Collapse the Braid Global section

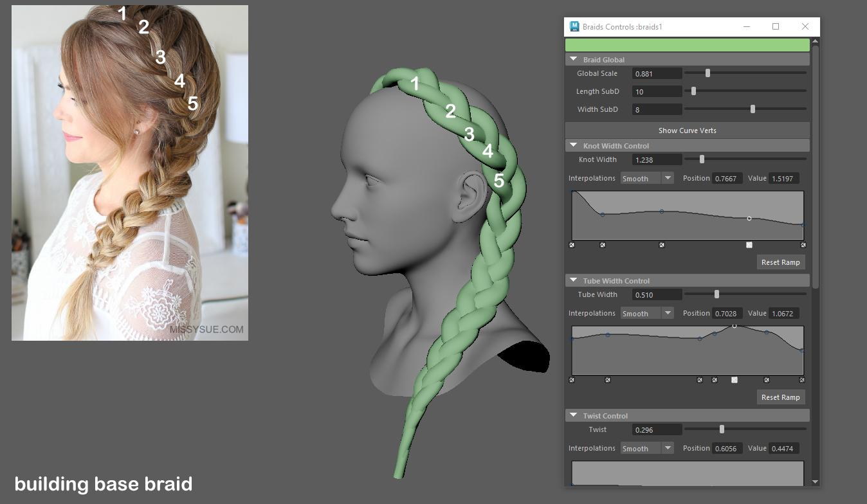tap(573, 59)
